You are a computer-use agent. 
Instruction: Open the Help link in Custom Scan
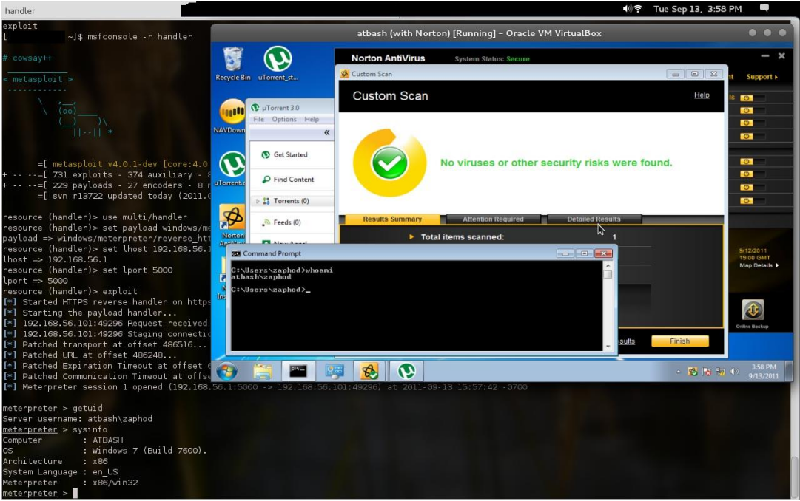(x=702, y=95)
